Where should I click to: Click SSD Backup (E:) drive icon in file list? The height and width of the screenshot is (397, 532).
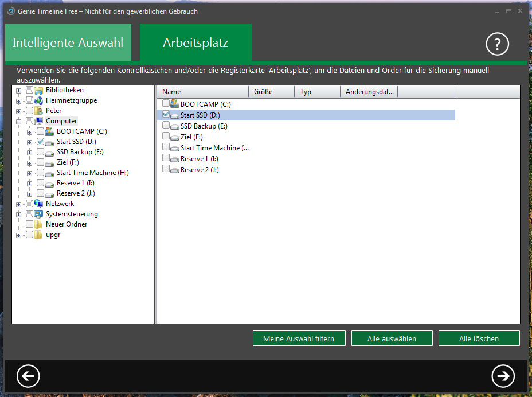(175, 127)
